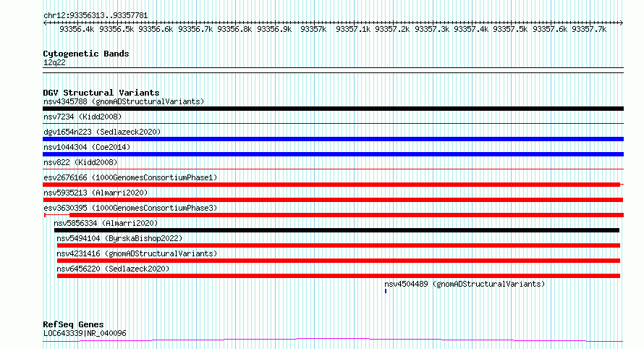Screen dimensions: 644x349
Task: Click ruler position 93357.3k
Action: click(432, 29)
